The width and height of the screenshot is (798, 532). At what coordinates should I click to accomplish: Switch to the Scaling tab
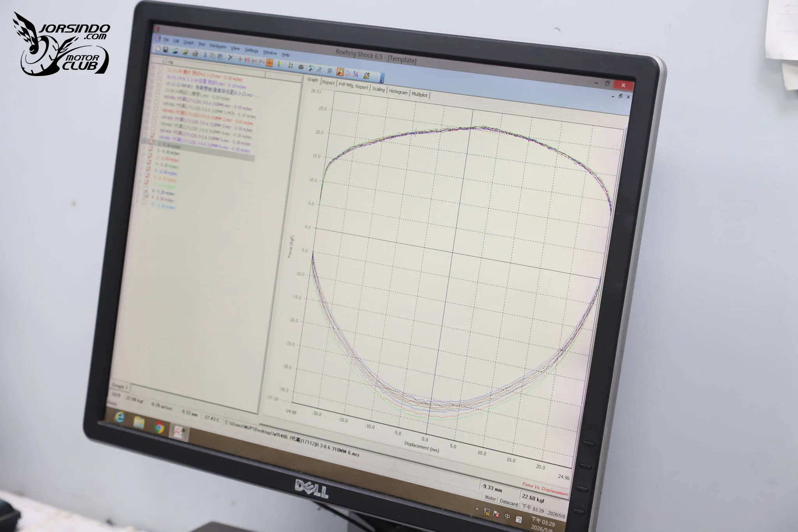(x=378, y=89)
